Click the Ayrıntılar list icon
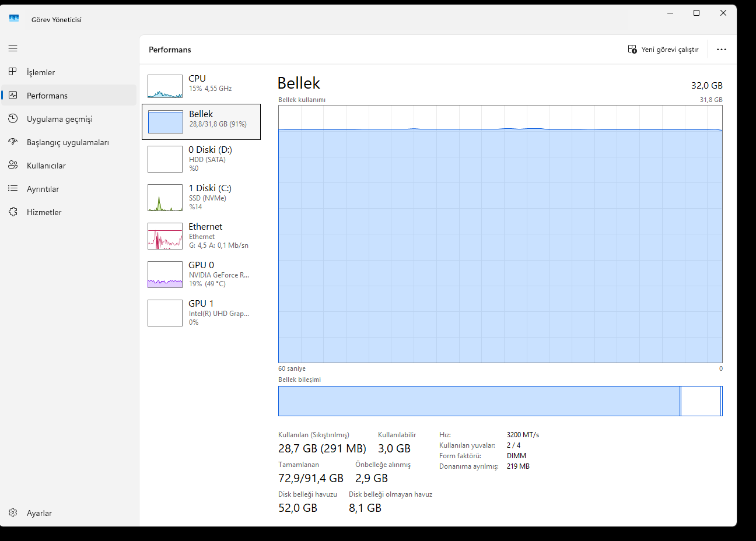Screen dimensions: 756x541 point(13,188)
